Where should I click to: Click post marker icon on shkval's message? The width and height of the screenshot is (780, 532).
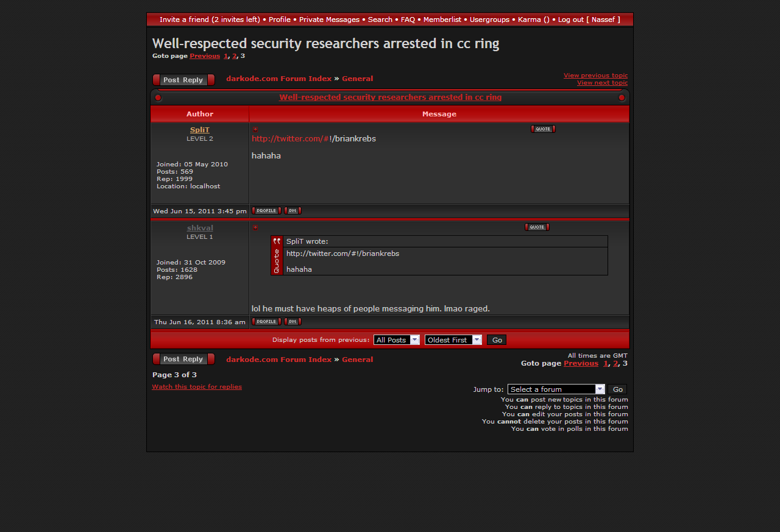255,228
